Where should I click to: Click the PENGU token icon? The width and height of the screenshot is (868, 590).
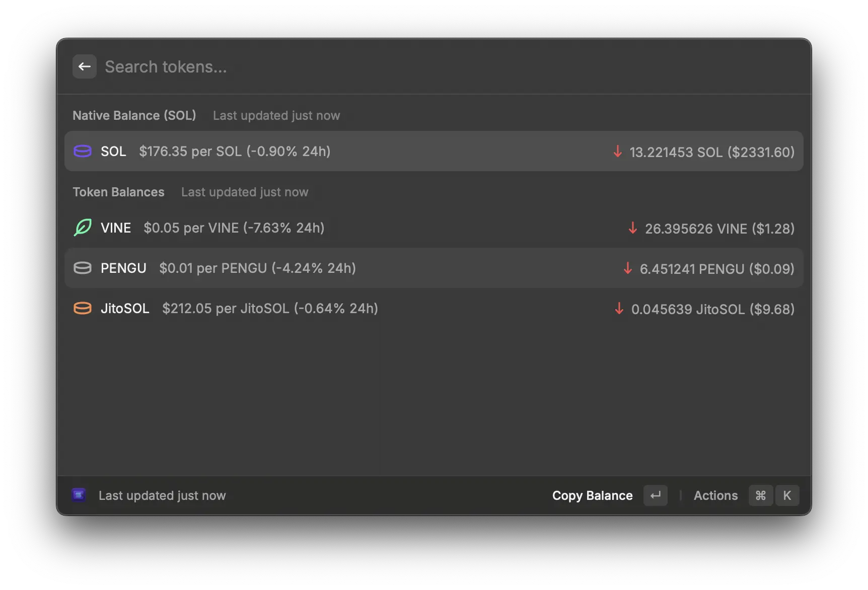[82, 268]
